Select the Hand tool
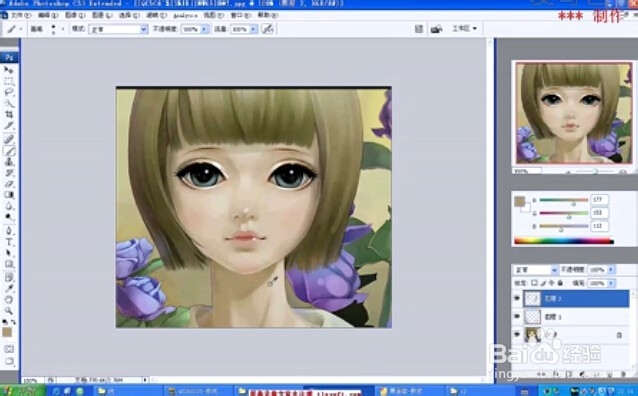The width and height of the screenshot is (638, 396). click(9, 300)
